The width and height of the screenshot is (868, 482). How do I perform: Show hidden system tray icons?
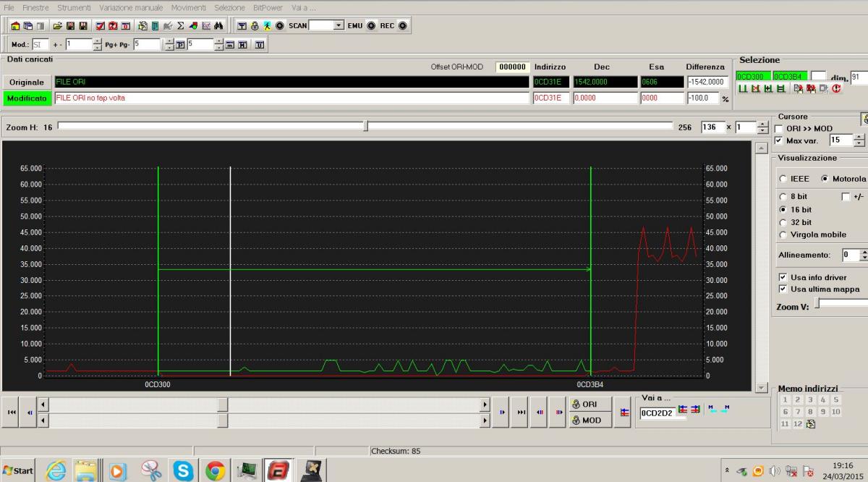click(728, 470)
